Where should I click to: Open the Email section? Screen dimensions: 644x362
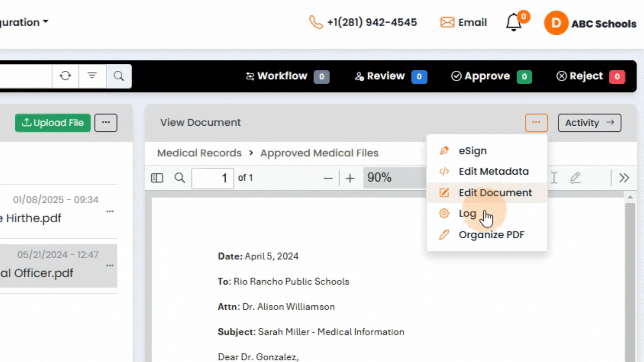(x=463, y=22)
